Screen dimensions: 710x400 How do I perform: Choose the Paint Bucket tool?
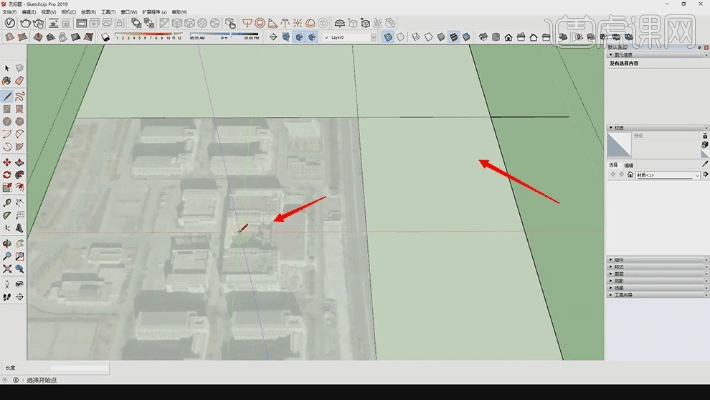[x=7, y=82]
